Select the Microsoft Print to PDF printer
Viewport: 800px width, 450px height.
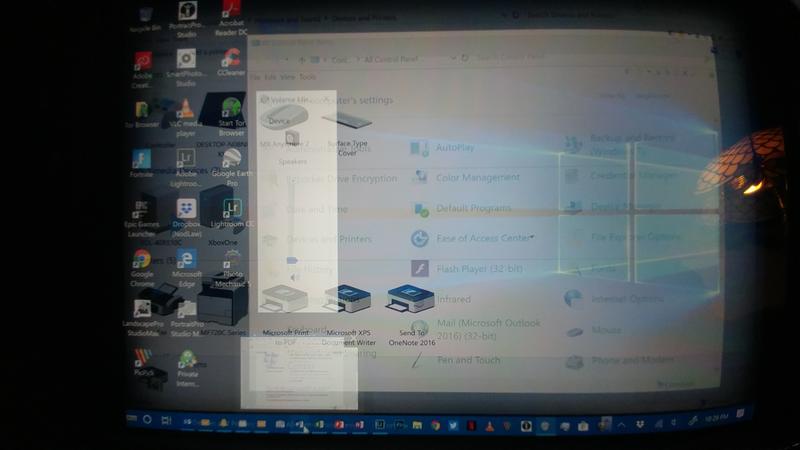coord(285,315)
